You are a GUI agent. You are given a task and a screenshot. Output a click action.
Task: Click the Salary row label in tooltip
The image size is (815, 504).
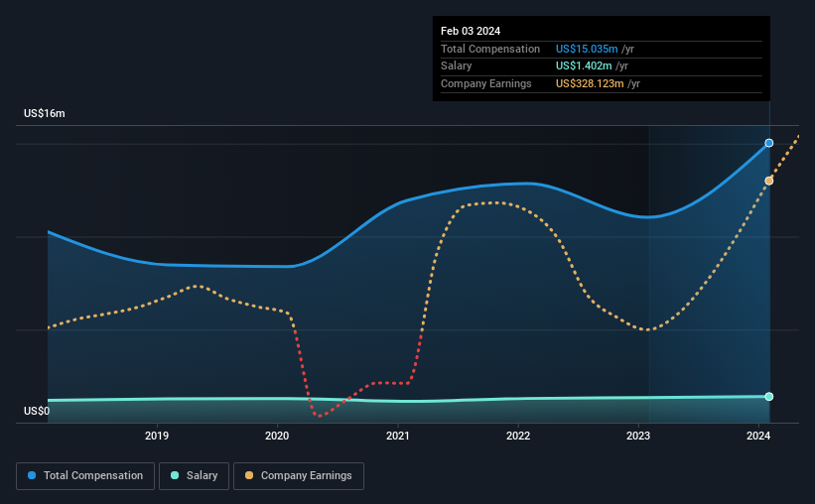coord(456,66)
